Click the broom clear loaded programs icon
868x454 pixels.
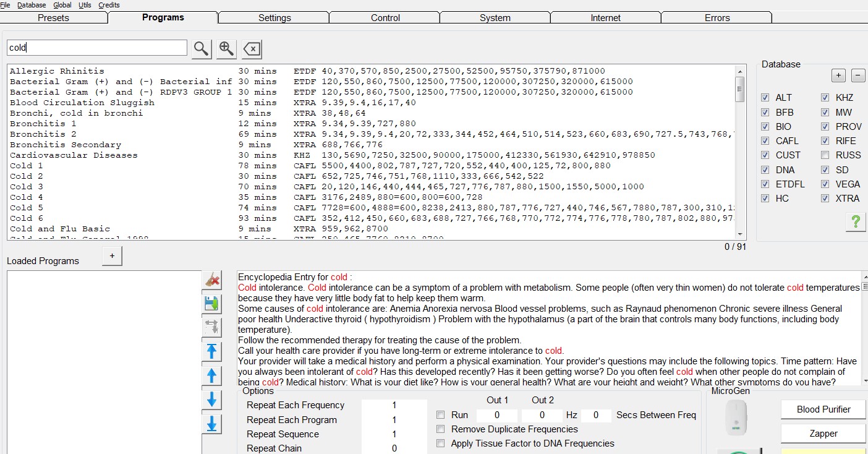coord(212,280)
